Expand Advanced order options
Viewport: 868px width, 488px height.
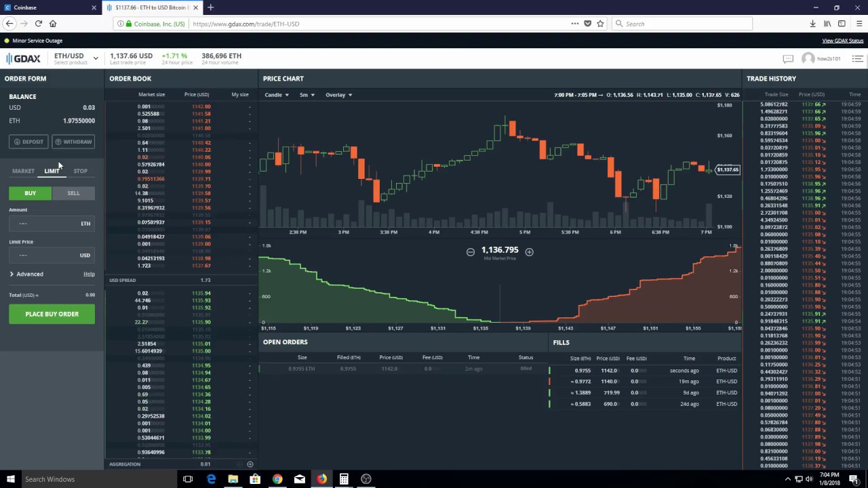pos(26,274)
